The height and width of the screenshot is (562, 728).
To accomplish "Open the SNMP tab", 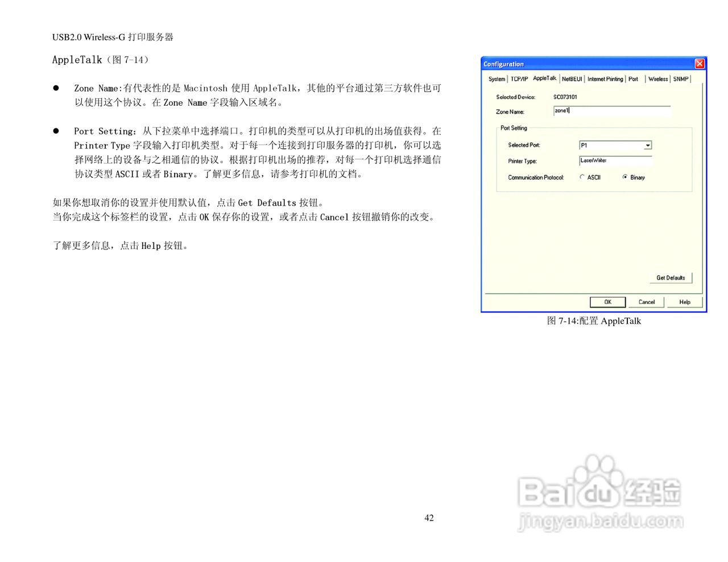I will pyautogui.click(x=680, y=79).
